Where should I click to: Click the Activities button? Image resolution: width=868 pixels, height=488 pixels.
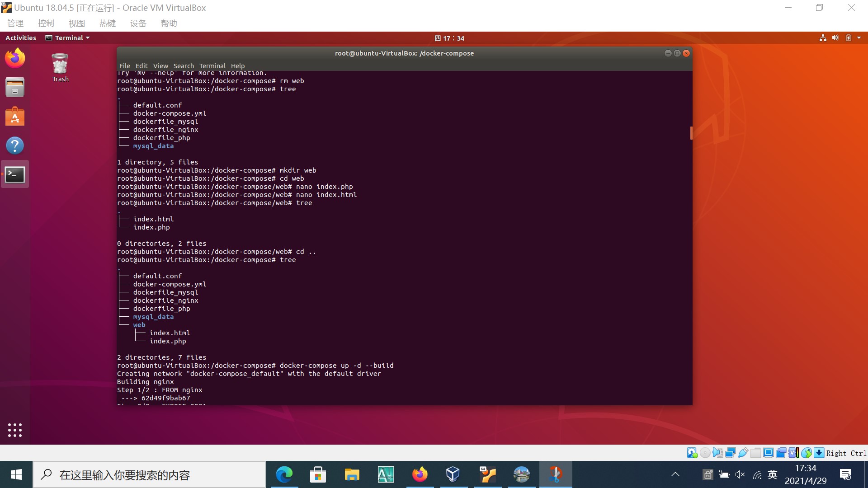(21, 38)
